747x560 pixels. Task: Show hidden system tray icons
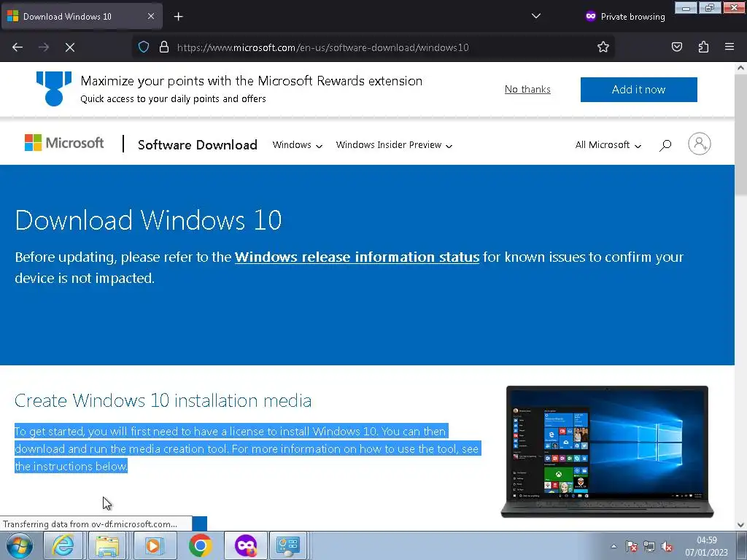(614, 546)
